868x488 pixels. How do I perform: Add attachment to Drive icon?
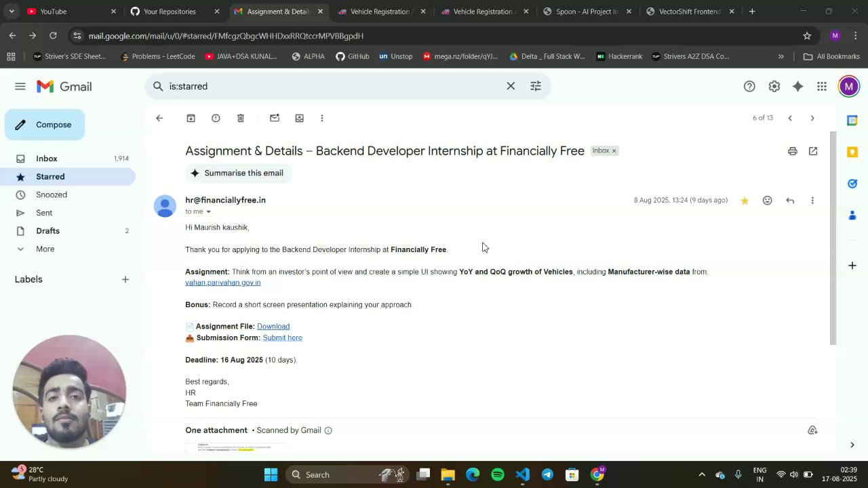[x=812, y=430]
